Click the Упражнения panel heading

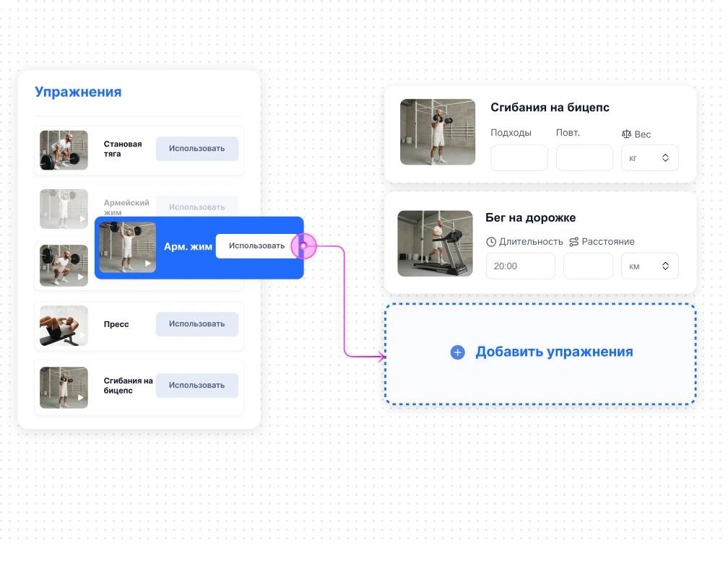coord(78,92)
